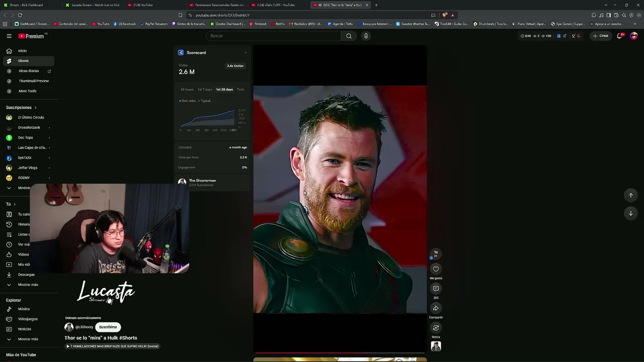
Task: Open DrossRotzank subscription channel
Action: coord(29,128)
